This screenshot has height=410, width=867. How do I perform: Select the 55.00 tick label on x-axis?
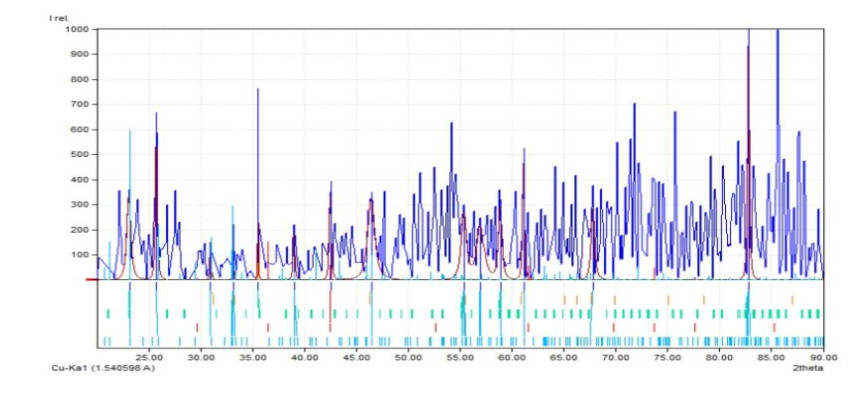pyautogui.click(x=460, y=357)
